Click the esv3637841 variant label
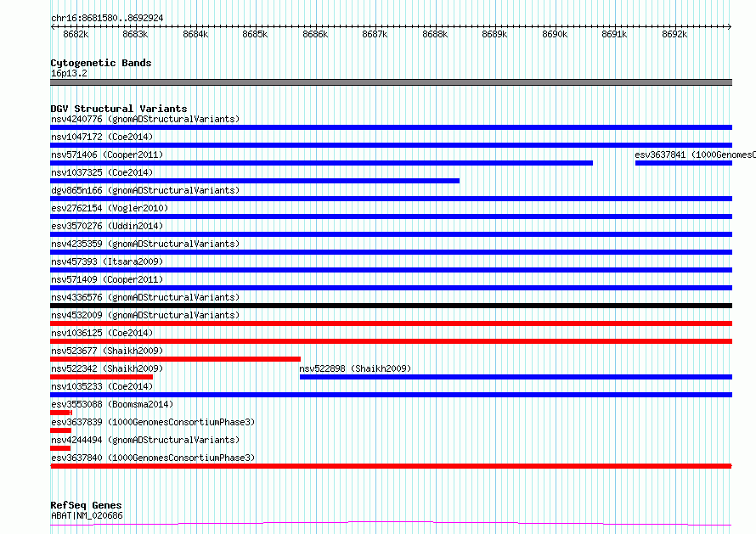Viewport: 756px width, 534px height. [695, 155]
